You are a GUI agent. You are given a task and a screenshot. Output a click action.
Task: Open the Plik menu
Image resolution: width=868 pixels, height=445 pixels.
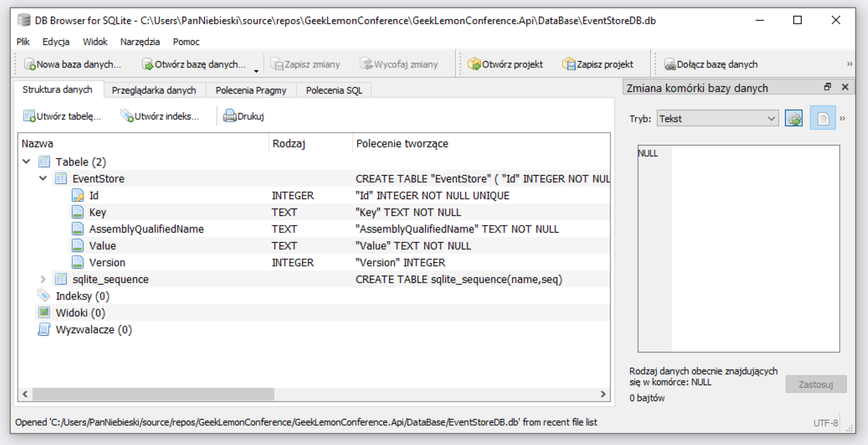23,42
